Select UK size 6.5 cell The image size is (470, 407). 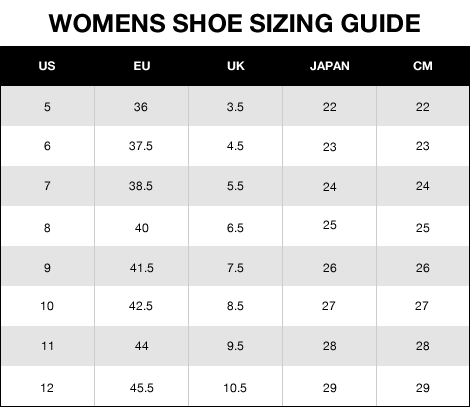(x=235, y=228)
